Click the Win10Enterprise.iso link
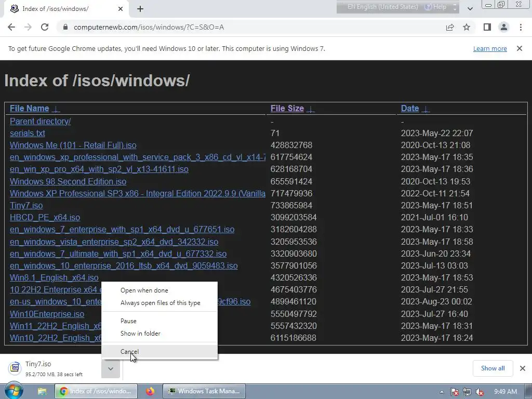The image size is (532, 399). click(47, 314)
